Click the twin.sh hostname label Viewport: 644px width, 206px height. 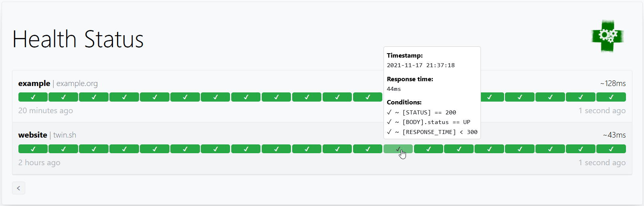pyautogui.click(x=65, y=135)
